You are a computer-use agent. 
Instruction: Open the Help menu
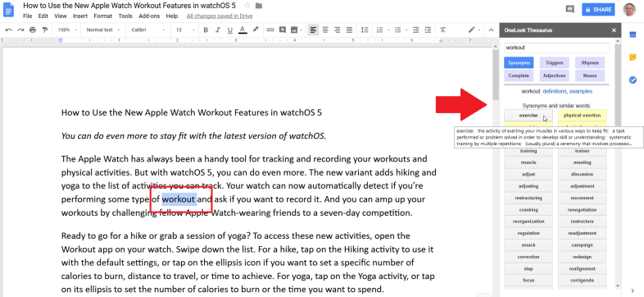172,16
